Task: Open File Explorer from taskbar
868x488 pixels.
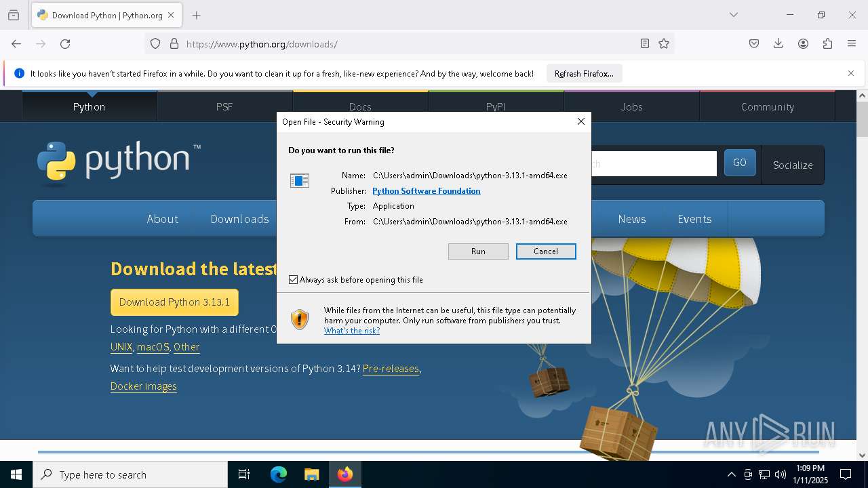Action: (311, 474)
